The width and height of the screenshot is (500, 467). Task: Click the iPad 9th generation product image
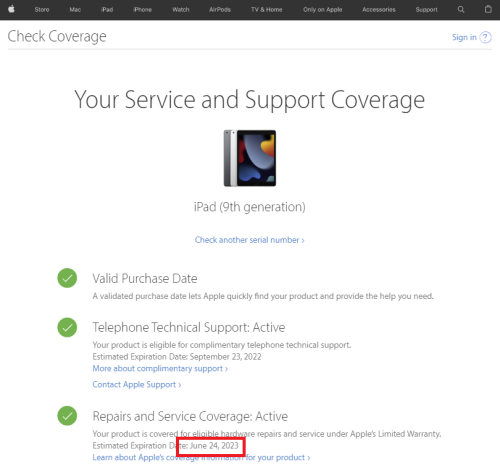coord(250,158)
